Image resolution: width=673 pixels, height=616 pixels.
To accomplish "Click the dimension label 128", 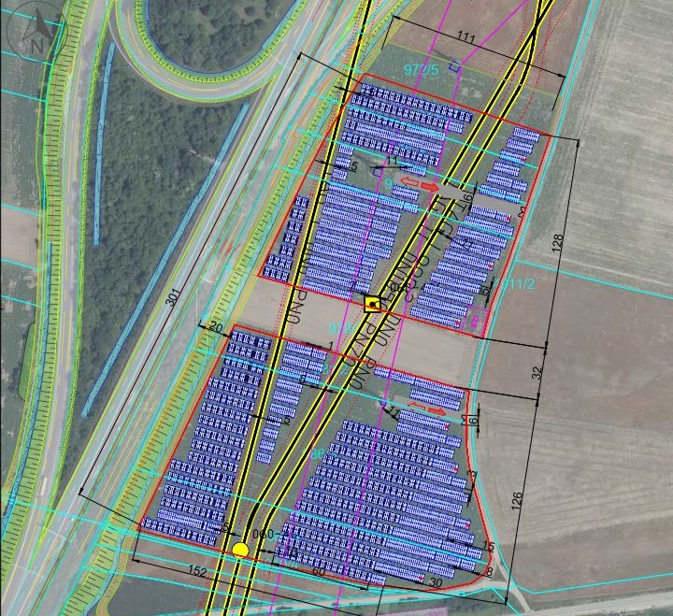I will point(558,243).
